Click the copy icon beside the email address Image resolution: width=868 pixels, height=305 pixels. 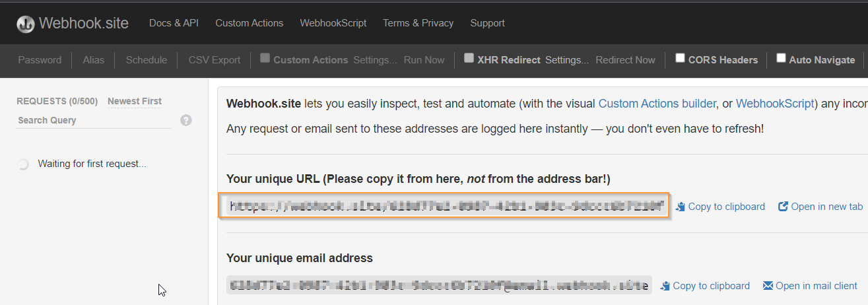tap(665, 286)
